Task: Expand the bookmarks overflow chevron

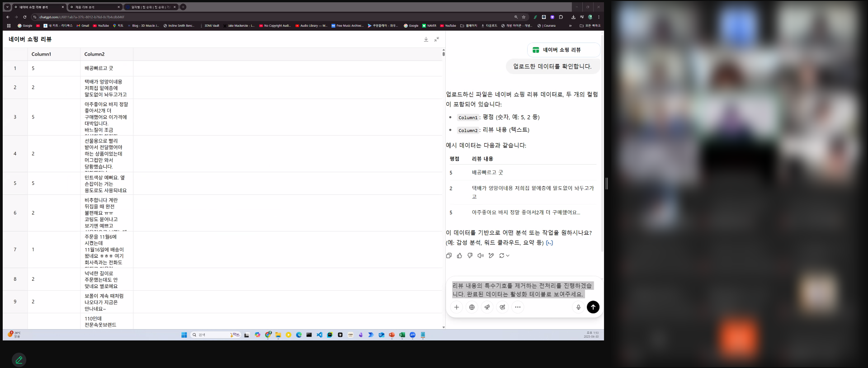Action: 570,26
